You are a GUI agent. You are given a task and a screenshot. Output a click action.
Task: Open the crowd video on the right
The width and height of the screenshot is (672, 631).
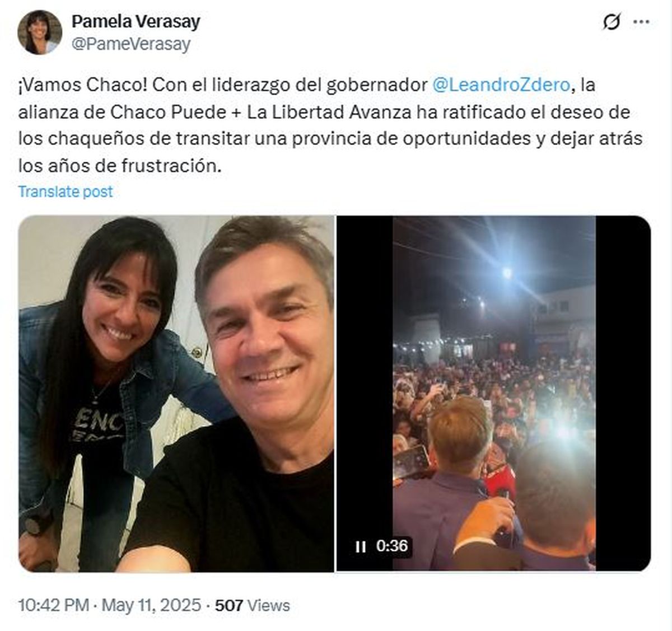tap(493, 394)
